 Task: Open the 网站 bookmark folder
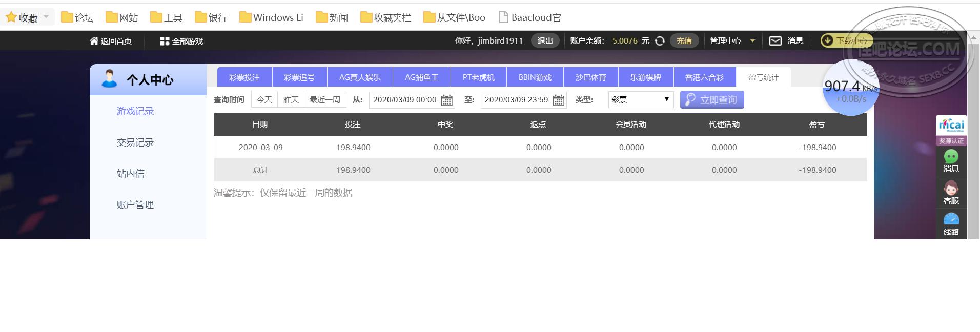121,18
